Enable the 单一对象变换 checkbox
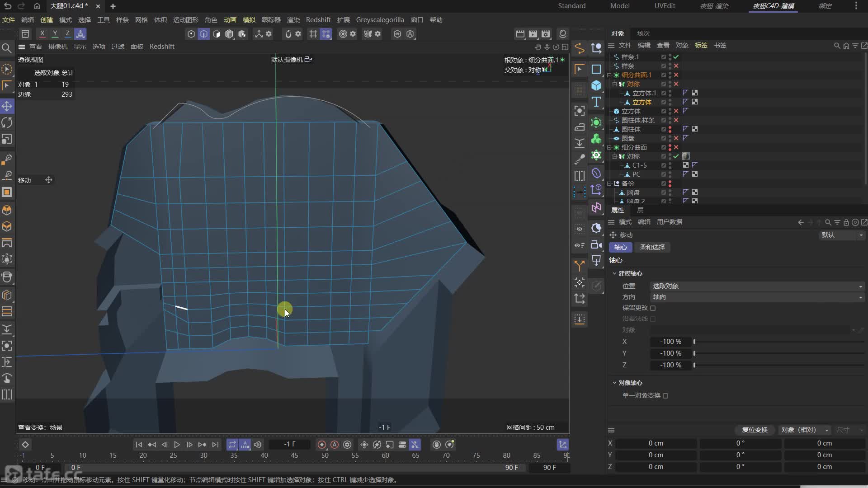This screenshot has height=488, width=868. coord(665,396)
